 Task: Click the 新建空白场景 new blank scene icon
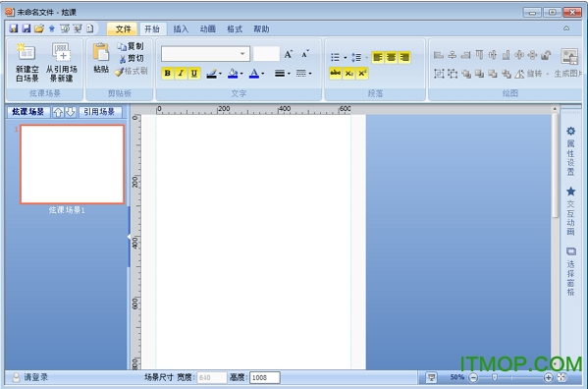(27, 52)
